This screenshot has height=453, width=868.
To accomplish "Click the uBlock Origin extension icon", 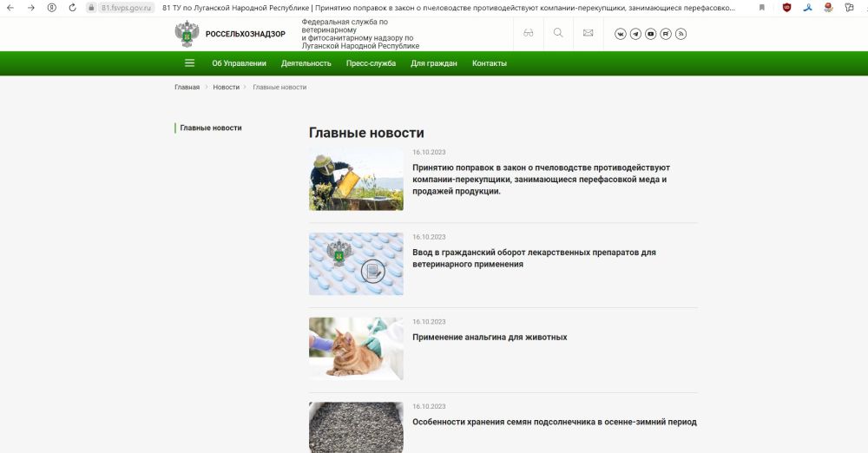I will (786, 7).
